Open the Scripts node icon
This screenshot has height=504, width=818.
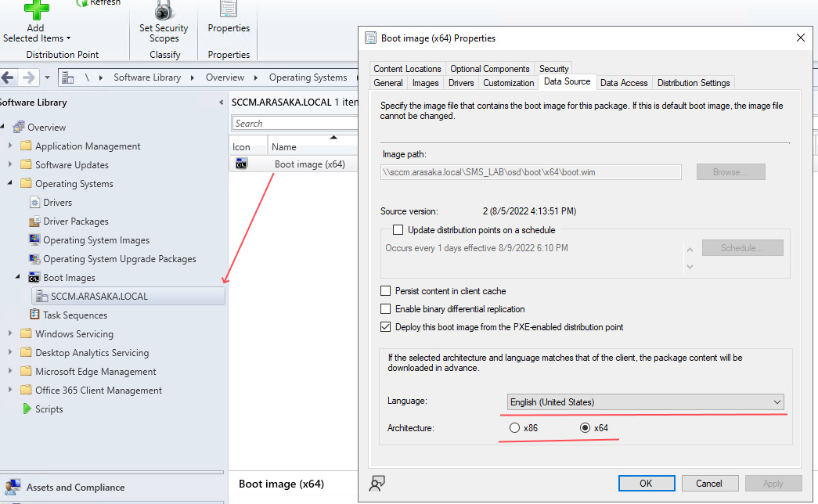(x=27, y=409)
